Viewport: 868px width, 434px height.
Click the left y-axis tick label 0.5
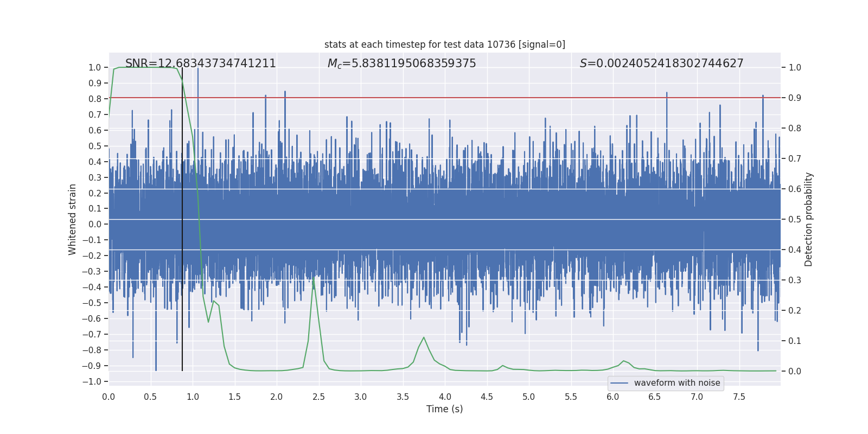click(94, 146)
